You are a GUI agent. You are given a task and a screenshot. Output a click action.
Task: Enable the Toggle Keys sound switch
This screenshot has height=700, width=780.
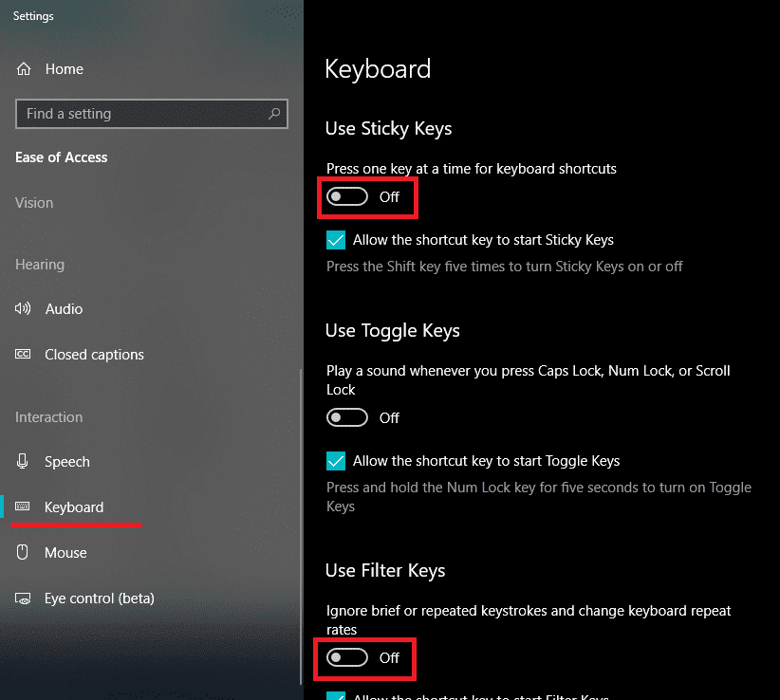(346, 417)
